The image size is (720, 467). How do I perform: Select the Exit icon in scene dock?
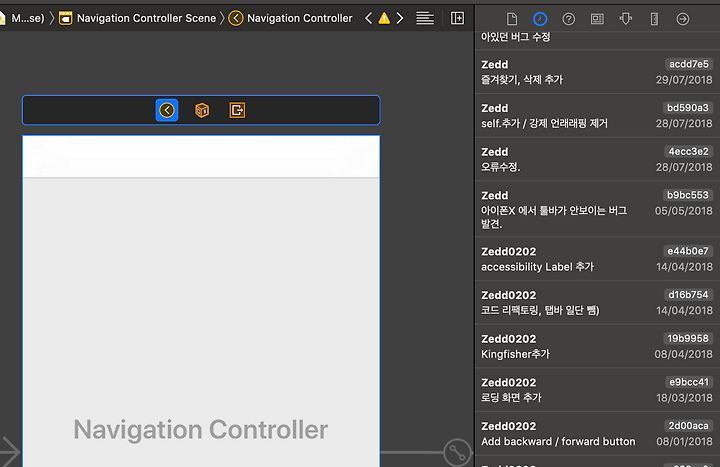[237, 110]
